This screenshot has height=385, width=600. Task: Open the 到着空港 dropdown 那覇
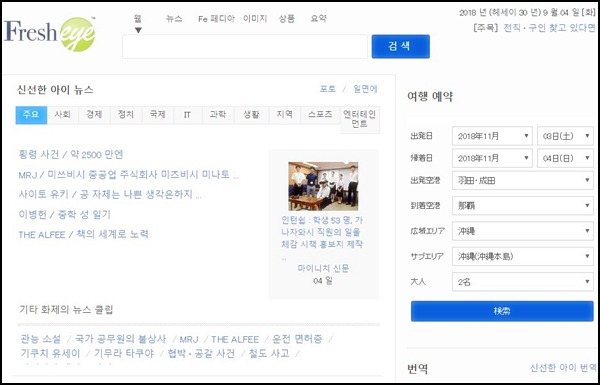coord(523,206)
